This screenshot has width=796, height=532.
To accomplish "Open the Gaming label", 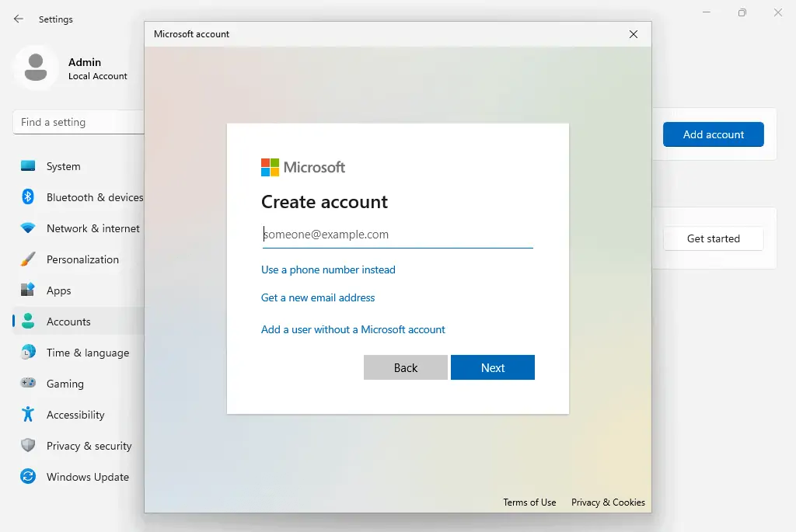I will [x=65, y=384].
